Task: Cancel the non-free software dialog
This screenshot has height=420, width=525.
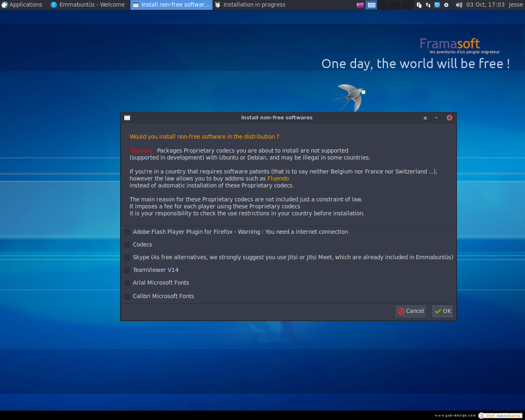Action: pos(411,311)
